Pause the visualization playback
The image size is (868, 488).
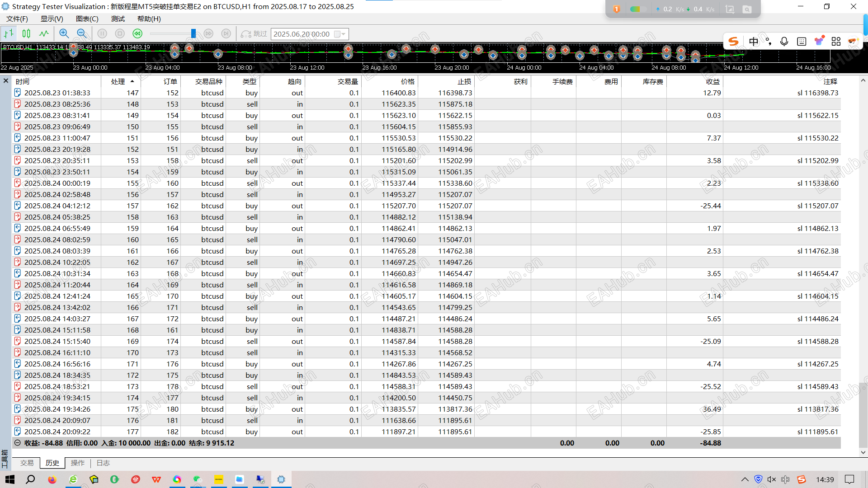pos(102,33)
